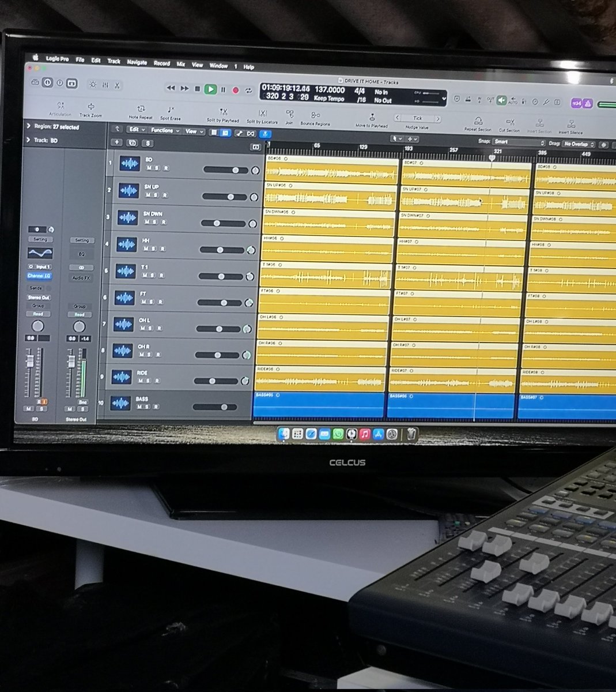This screenshot has width=616, height=692.
Task: Open Smart Controls with the dial icon
Action: pos(93,85)
